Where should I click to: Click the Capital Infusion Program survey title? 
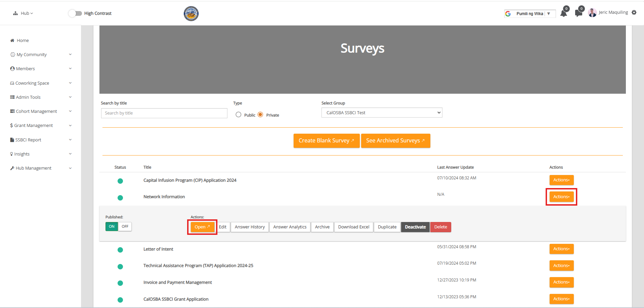pyautogui.click(x=190, y=180)
